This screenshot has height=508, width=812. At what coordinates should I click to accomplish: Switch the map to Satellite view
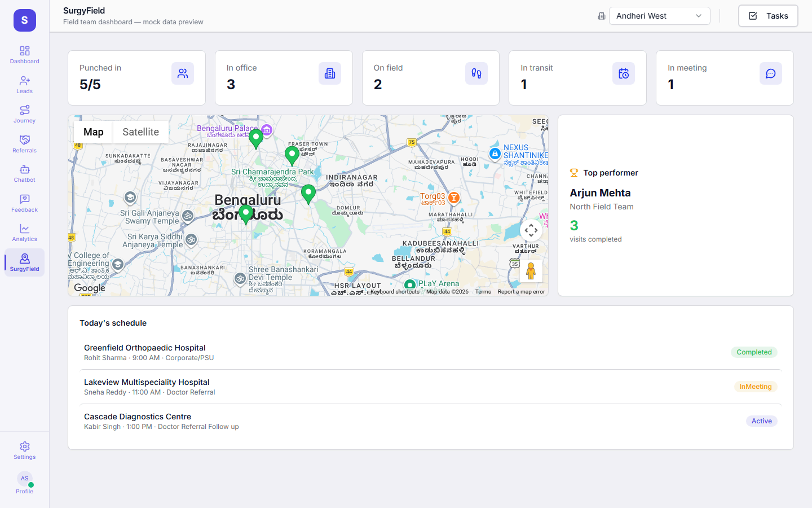point(141,132)
